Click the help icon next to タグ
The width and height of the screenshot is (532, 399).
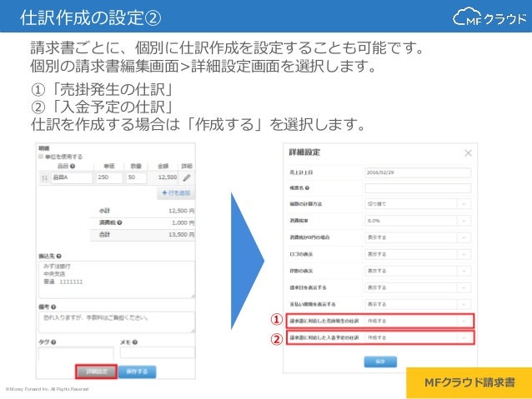[x=53, y=342]
